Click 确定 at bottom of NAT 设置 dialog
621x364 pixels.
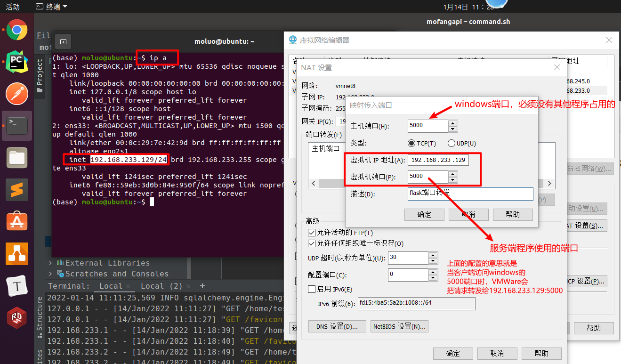point(453,353)
